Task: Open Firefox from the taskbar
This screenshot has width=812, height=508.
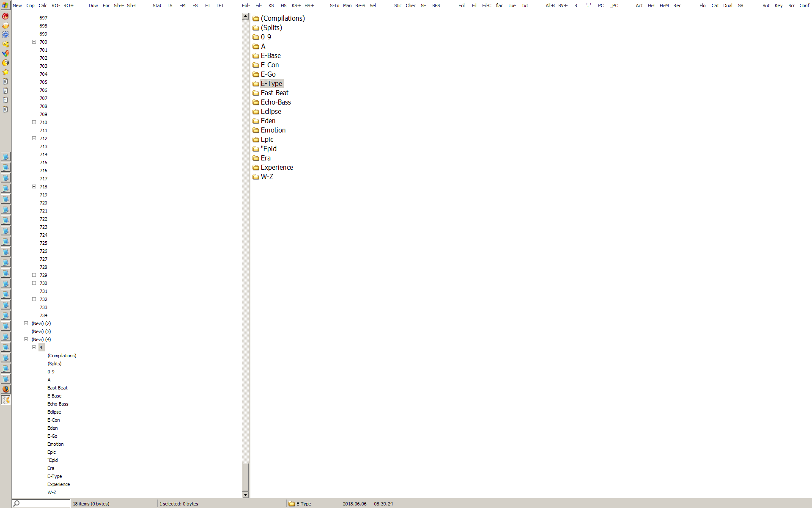Action: coord(5,389)
